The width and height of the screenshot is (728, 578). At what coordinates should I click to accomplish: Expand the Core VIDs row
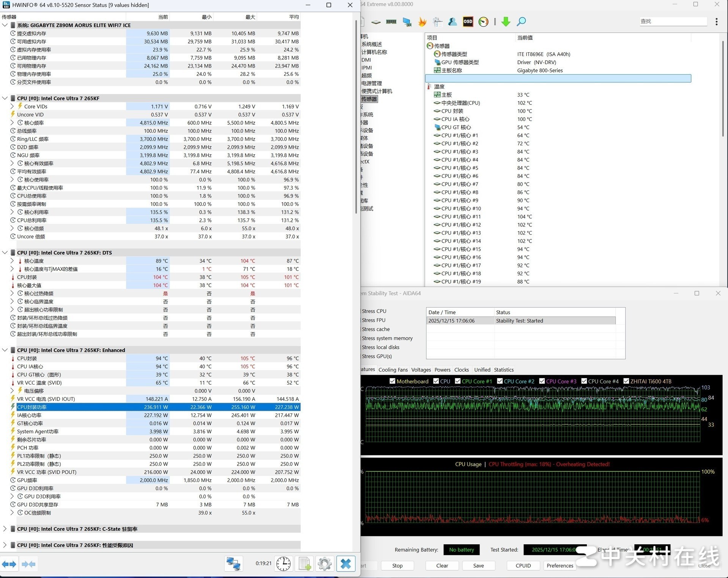point(12,107)
